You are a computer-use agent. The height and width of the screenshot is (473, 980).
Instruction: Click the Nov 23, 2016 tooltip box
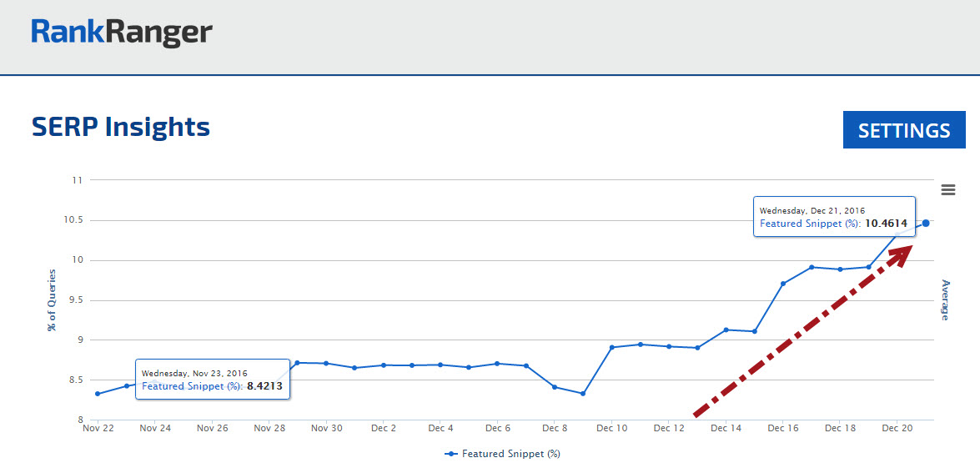click(213, 380)
